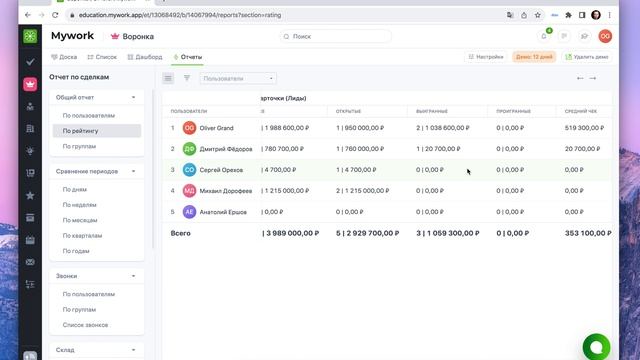The width and height of the screenshot is (640, 360).
Task: Go back in browser history
Action: tap(28, 15)
